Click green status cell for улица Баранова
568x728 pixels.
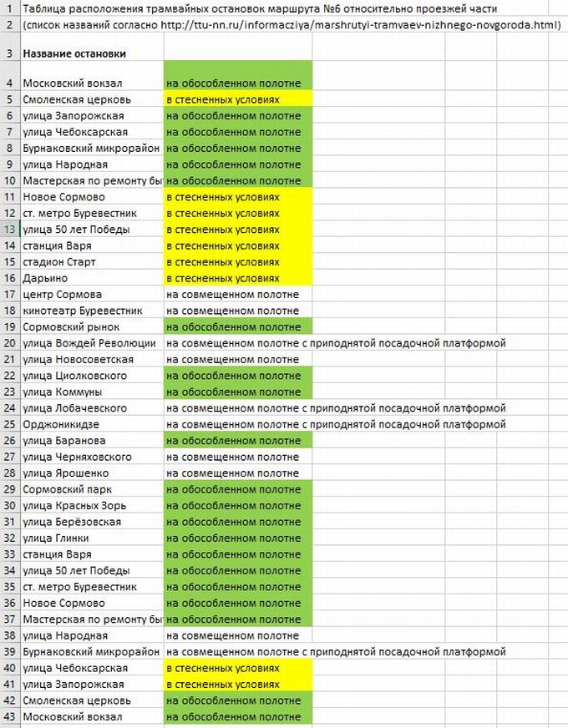238,441
